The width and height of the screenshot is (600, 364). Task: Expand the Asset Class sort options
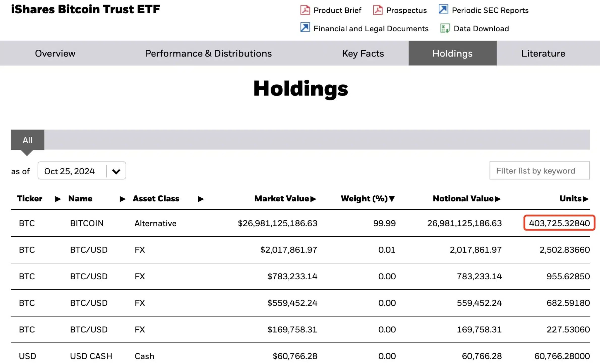[200, 199]
